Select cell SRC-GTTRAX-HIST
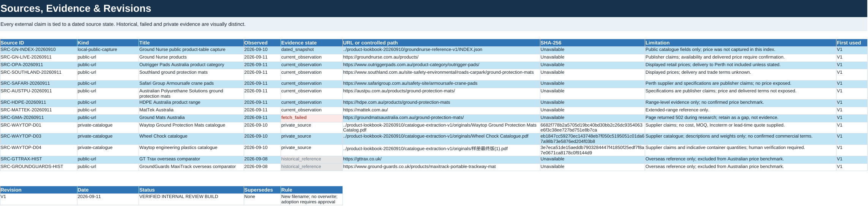Screen dimensions: 868x206 pos(38,159)
